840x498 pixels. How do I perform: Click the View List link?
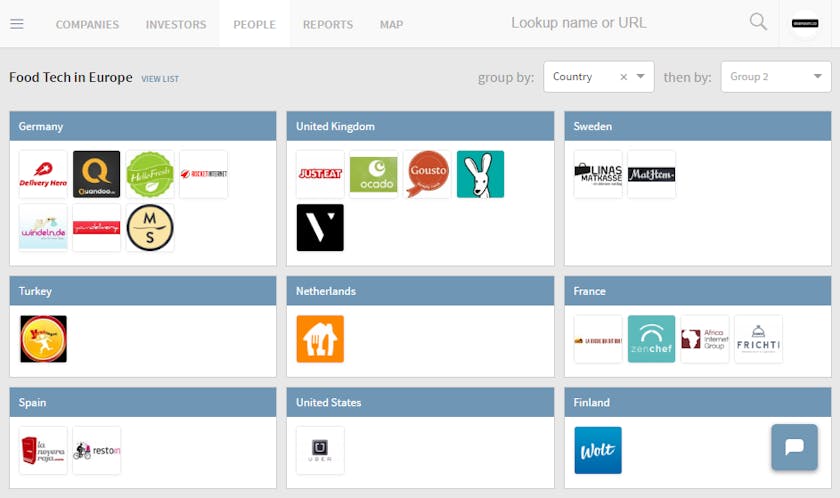160,79
